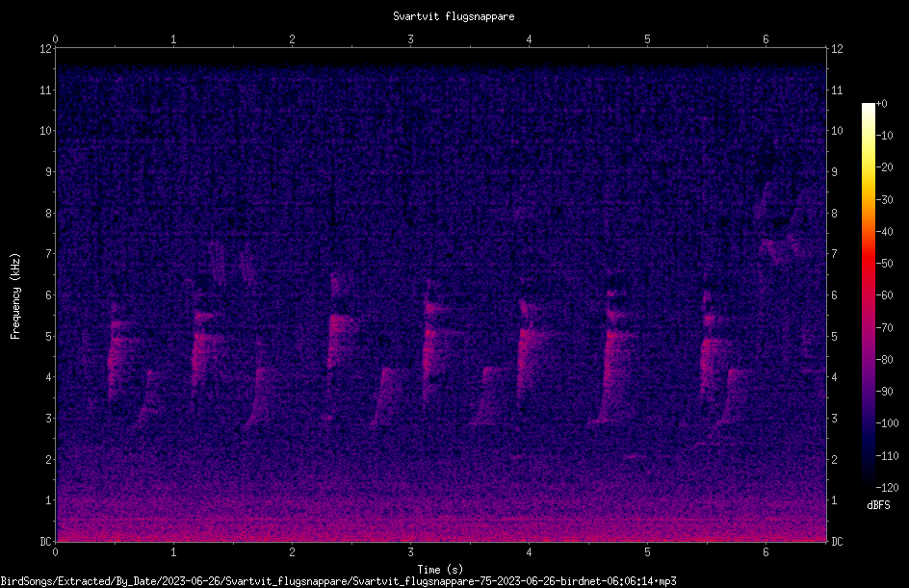Click the "12" label on the right frequency axis
This screenshot has height=588, width=909.
click(x=837, y=49)
